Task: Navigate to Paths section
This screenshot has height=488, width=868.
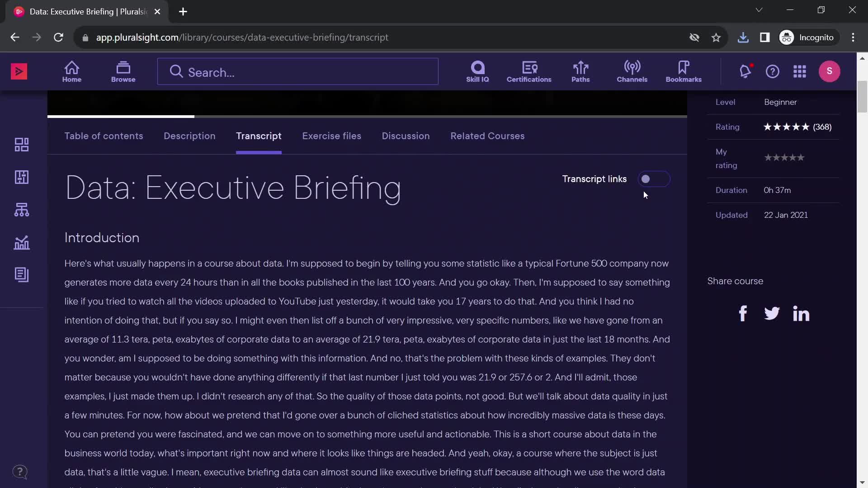Action: [580, 71]
